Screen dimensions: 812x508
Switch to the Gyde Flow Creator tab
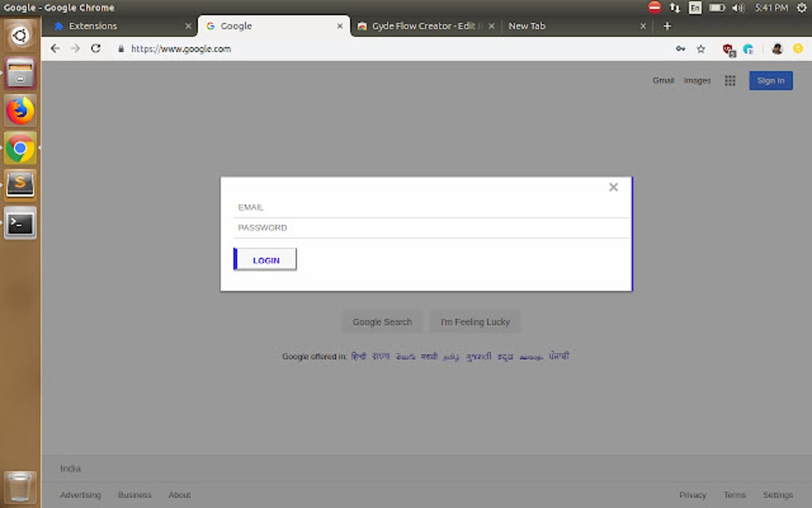414,25
